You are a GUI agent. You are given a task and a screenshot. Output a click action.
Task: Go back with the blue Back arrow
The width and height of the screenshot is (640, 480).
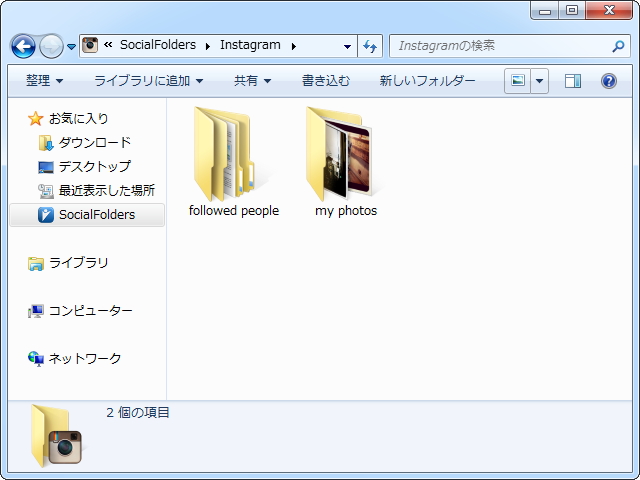pos(23,46)
